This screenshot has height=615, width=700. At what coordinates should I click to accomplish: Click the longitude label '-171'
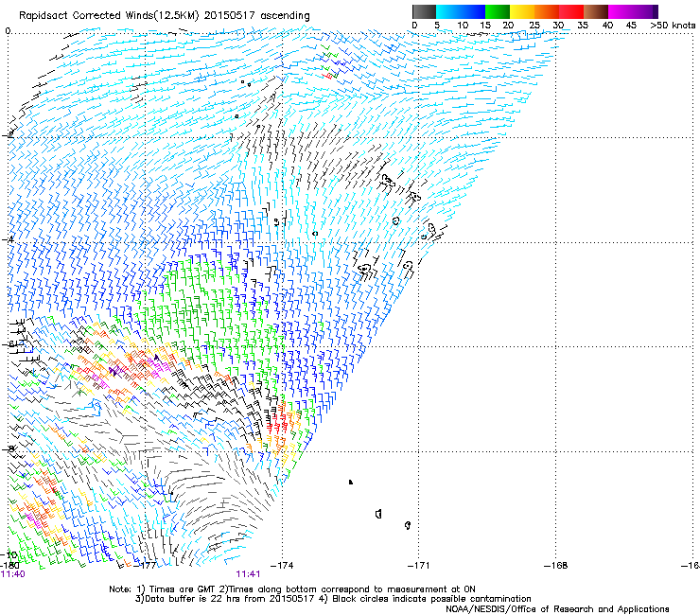[x=419, y=566]
